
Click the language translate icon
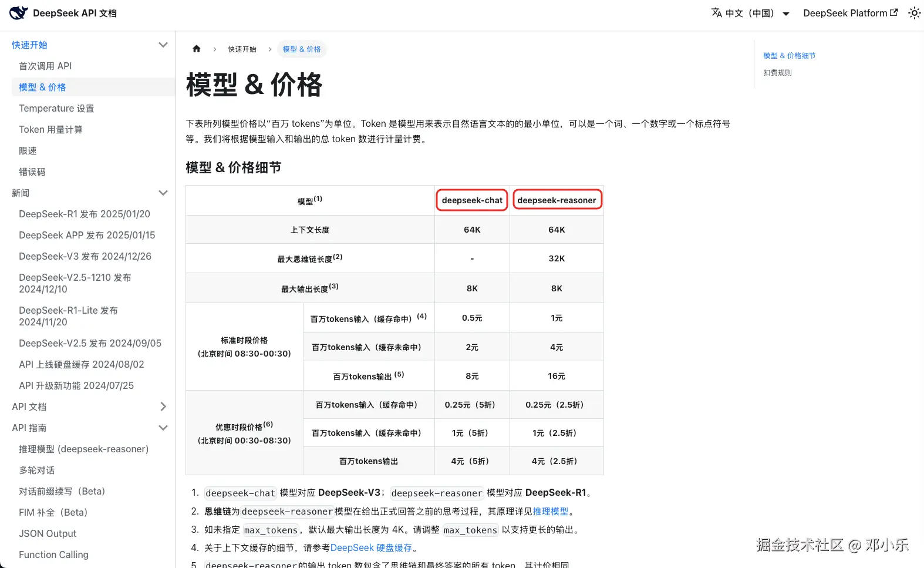717,13
